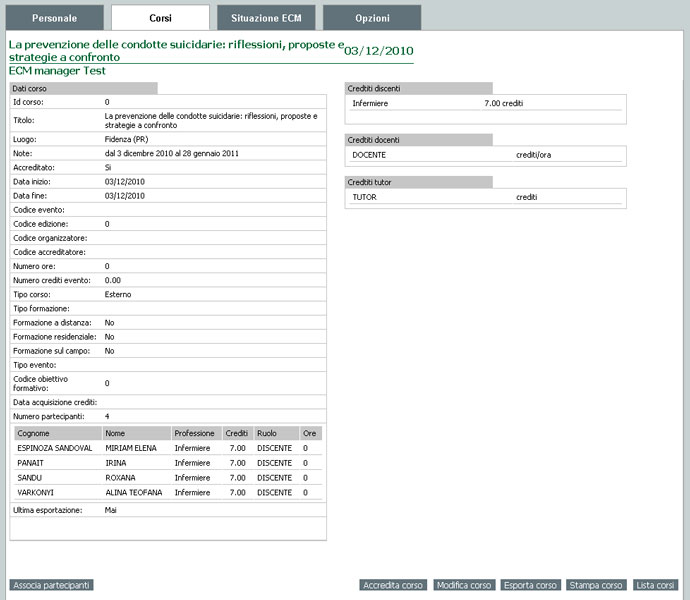Click the Nome column header

[137, 433]
